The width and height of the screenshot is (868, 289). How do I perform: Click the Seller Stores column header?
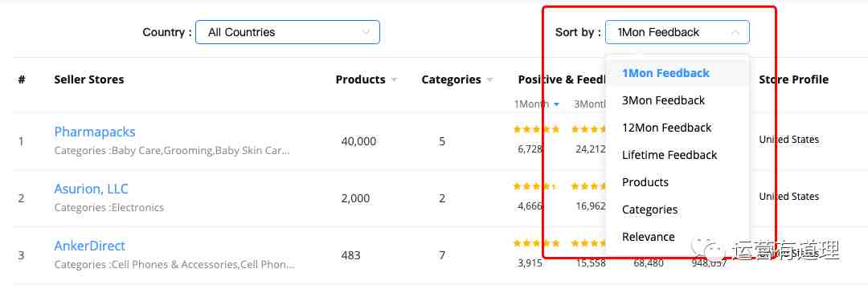point(89,79)
